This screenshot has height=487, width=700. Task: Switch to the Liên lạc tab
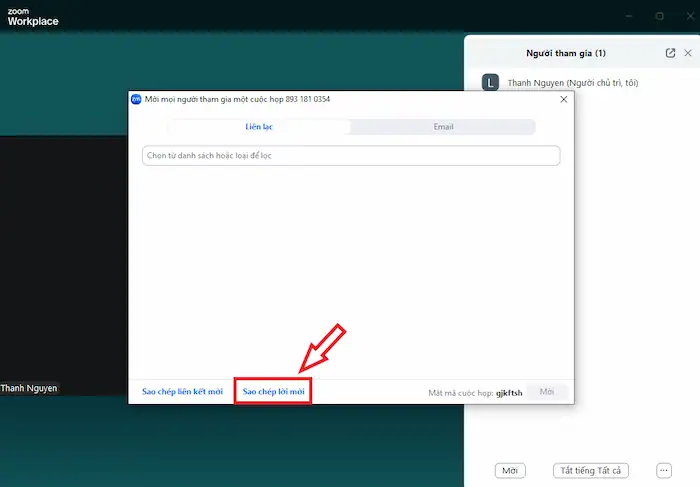coord(259,127)
